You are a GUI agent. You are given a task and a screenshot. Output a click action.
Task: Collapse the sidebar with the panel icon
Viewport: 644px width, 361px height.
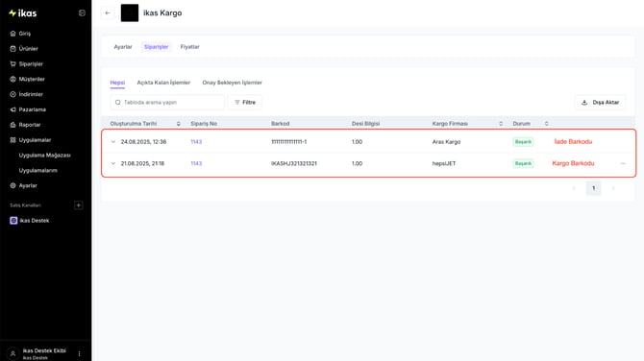point(82,13)
